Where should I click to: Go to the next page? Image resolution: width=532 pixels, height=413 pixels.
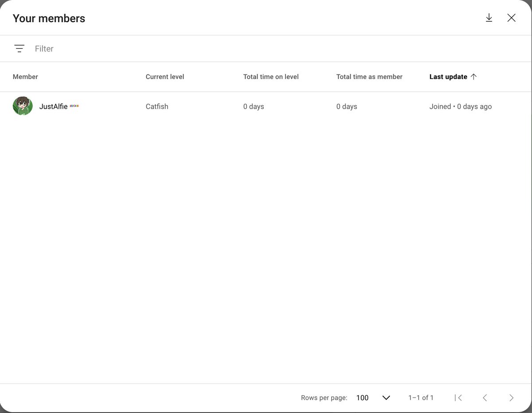[x=512, y=397]
